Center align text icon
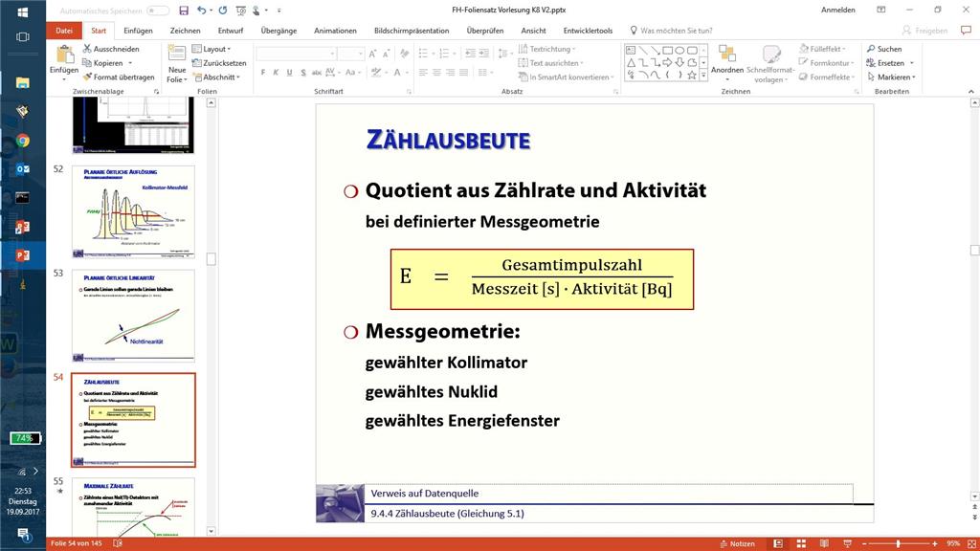 pos(436,73)
